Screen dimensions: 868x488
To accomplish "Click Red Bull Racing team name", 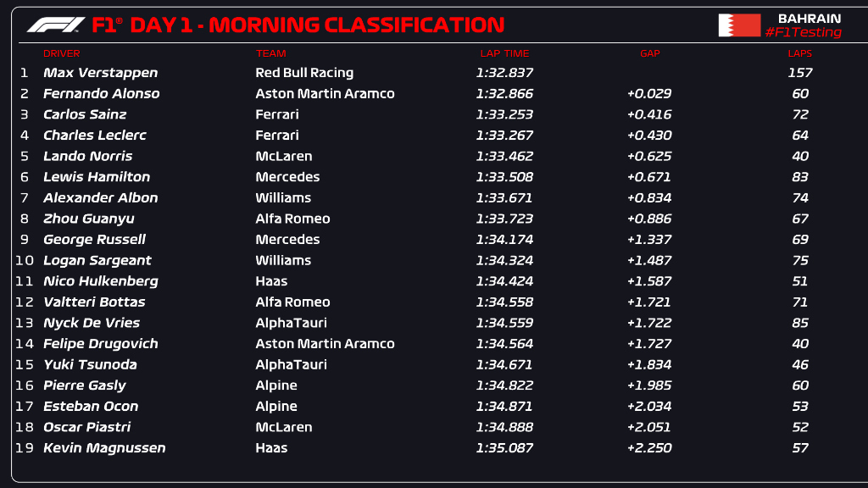I will coord(304,73).
